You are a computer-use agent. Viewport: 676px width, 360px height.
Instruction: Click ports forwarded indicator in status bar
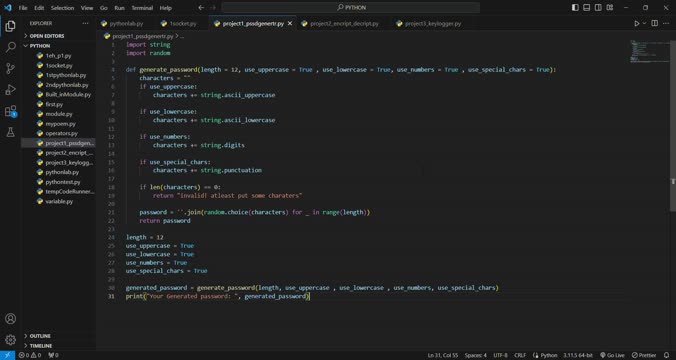tap(53, 355)
